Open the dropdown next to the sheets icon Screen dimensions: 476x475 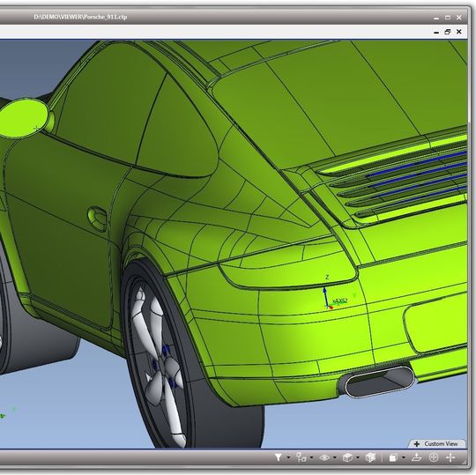(x=404, y=457)
